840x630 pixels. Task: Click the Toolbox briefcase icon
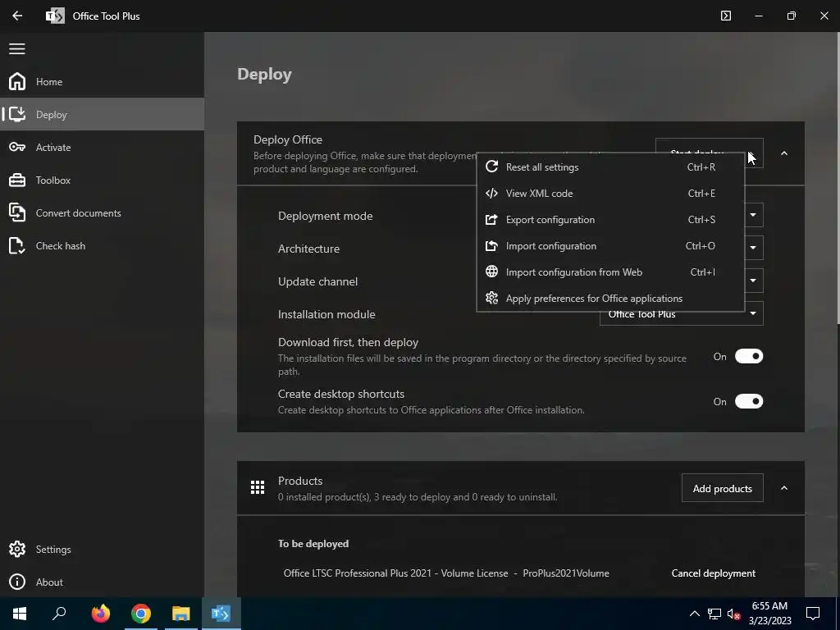pos(17,180)
